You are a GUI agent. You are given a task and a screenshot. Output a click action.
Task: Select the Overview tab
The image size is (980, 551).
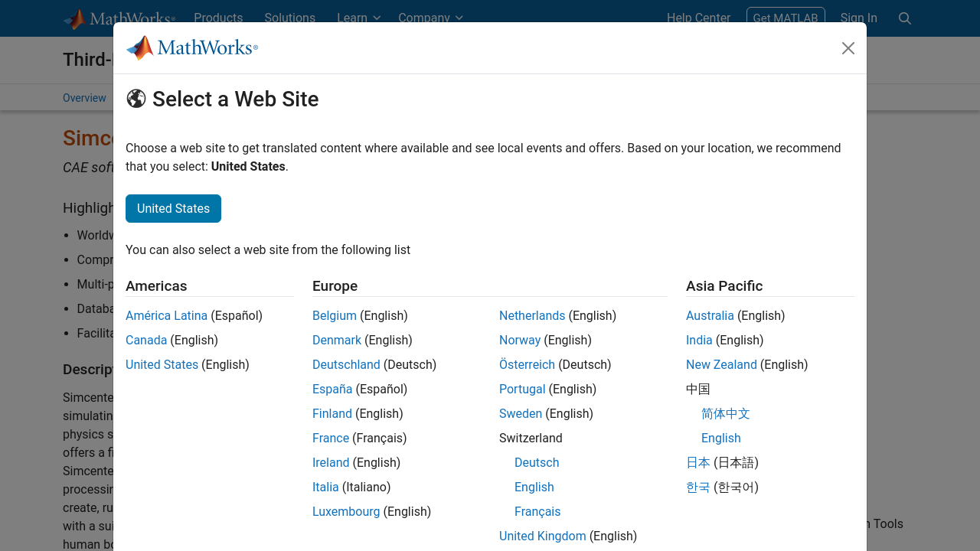(84, 98)
